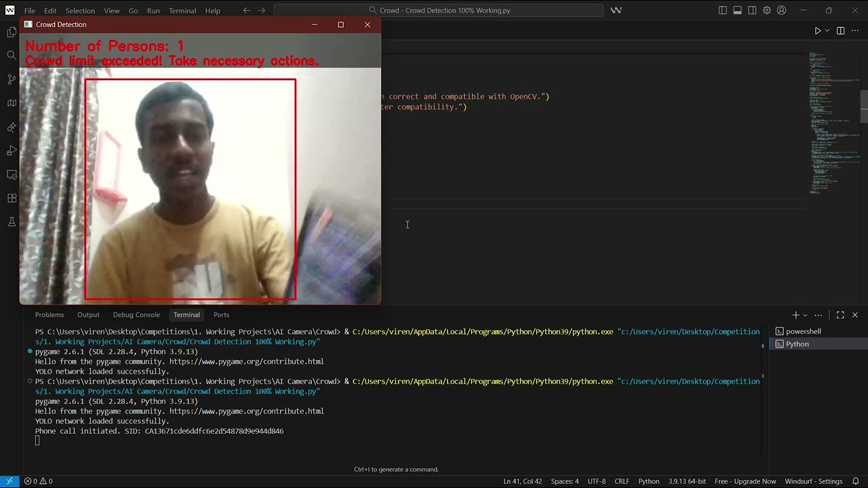
Task: Select language mode Python in status bar
Action: 649,481
